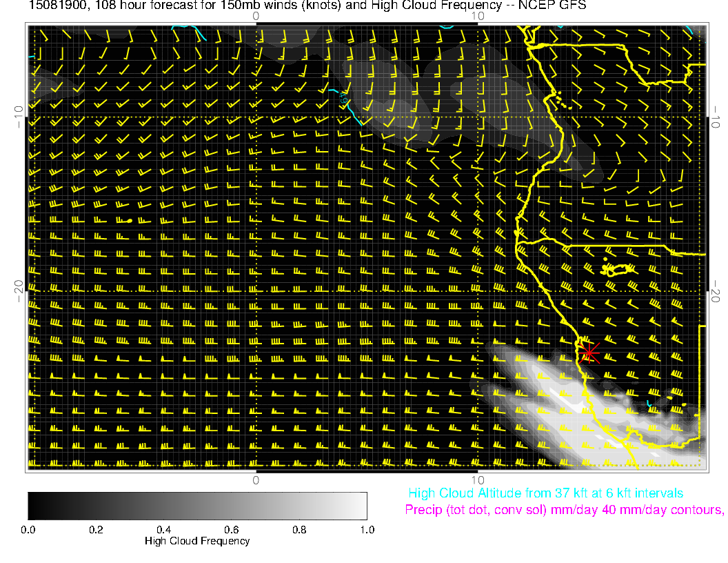Click the small yellow dot island in the ocean
The image size is (728, 563).
130,220
